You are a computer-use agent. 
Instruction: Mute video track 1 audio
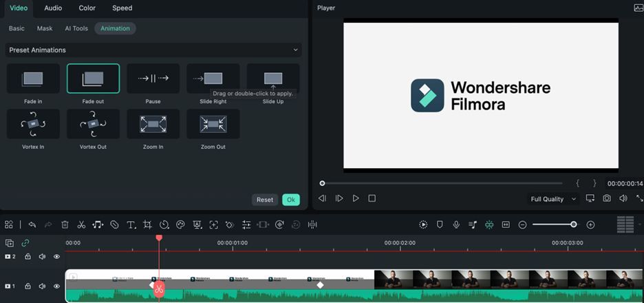coord(42,286)
